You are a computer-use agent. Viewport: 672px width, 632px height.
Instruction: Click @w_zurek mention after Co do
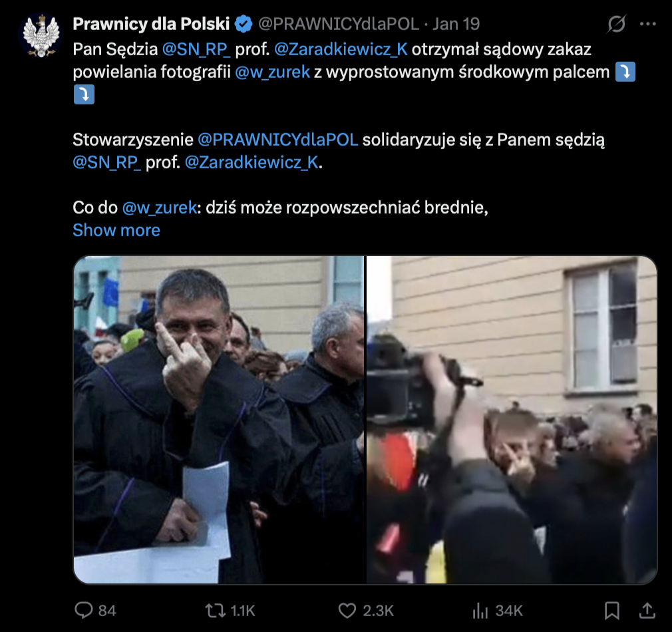click(160, 208)
